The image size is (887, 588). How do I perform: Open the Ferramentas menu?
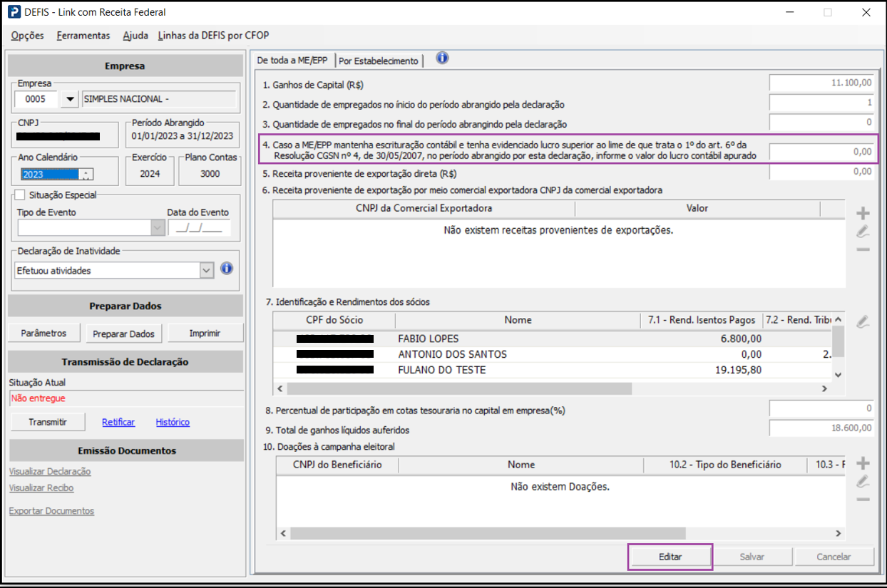[83, 36]
